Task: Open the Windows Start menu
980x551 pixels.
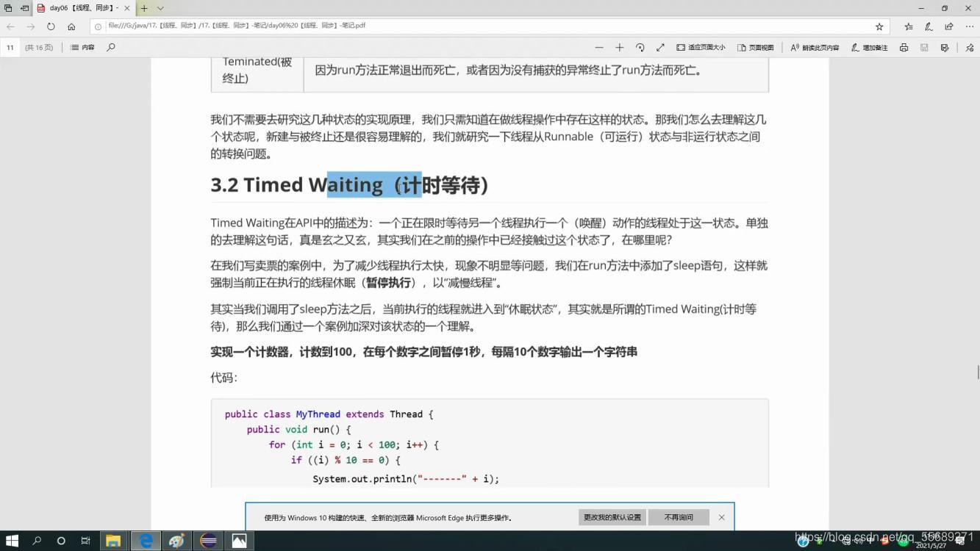Action: point(12,541)
